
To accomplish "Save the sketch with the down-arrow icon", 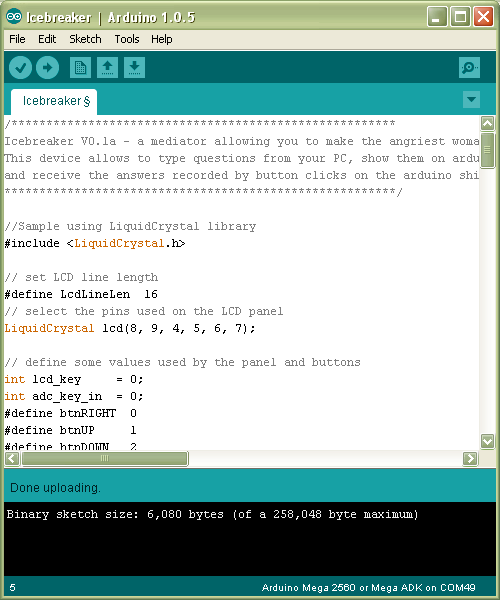I will point(134,68).
